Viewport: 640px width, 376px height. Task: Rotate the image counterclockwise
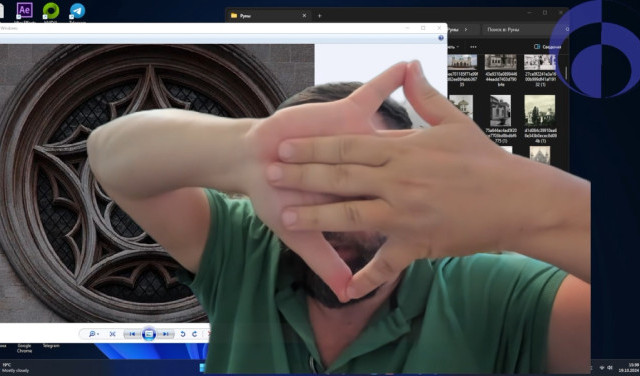coord(183,334)
